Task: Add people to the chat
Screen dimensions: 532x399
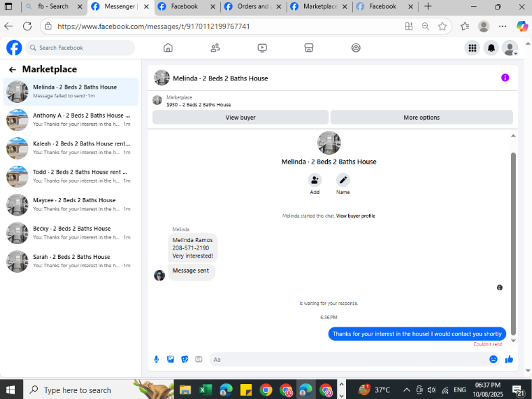Action: pyautogui.click(x=314, y=180)
